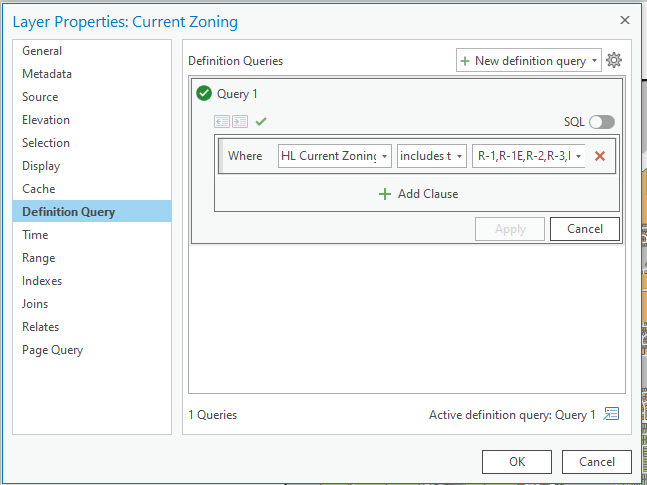Click 'Active definition query: Query 1' text
This screenshot has width=647, height=485.
[x=512, y=414]
